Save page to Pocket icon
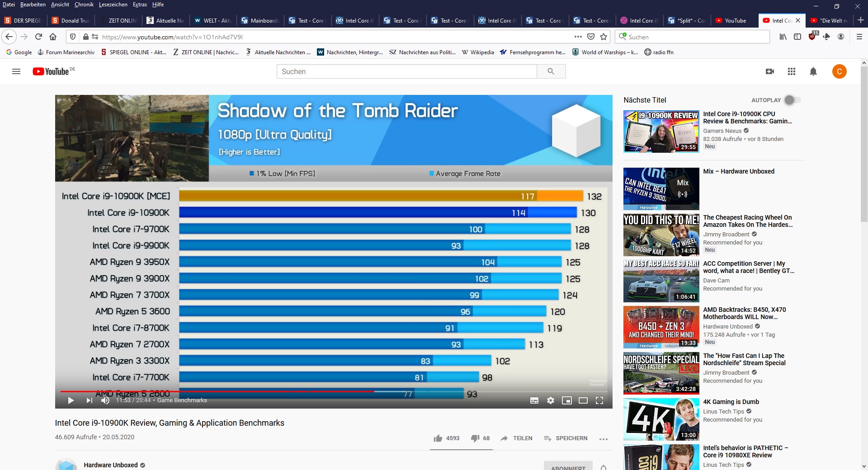Viewport: 868px width, 470px height. tap(591, 37)
